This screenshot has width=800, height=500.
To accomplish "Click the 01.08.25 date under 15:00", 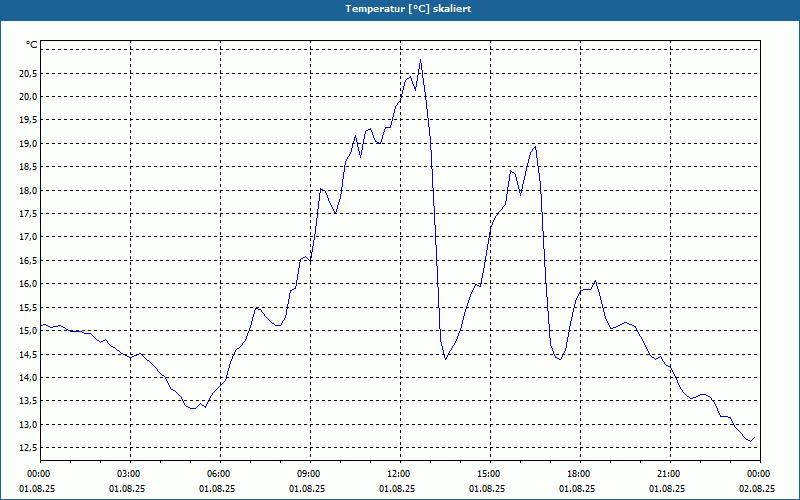I will click(487, 489).
